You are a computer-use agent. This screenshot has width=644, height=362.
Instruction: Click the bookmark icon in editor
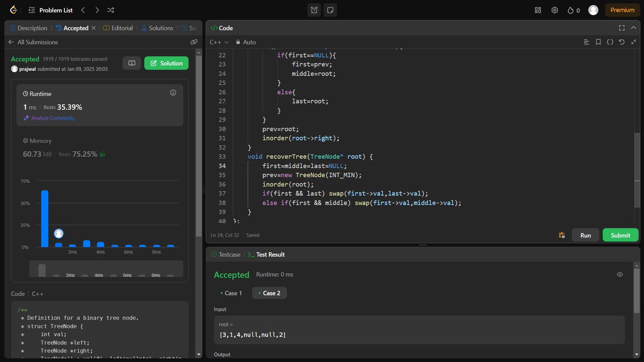tap(598, 42)
